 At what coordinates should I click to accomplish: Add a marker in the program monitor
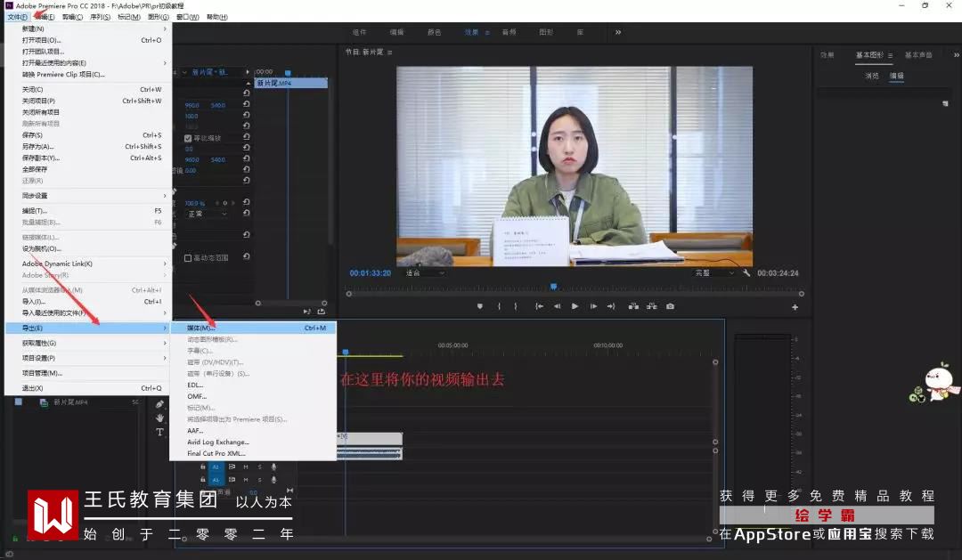pyautogui.click(x=480, y=306)
